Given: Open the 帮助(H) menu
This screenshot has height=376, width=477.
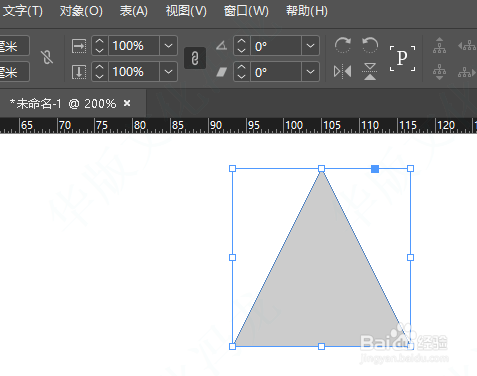Looking at the screenshot, I should coord(307,11).
